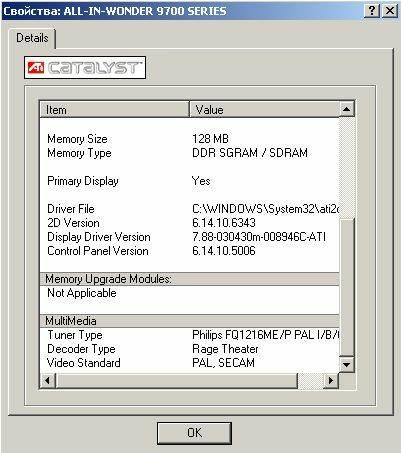Select the 6.14.10.6343 version value
This screenshot has width=401, height=453.
pos(224,223)
